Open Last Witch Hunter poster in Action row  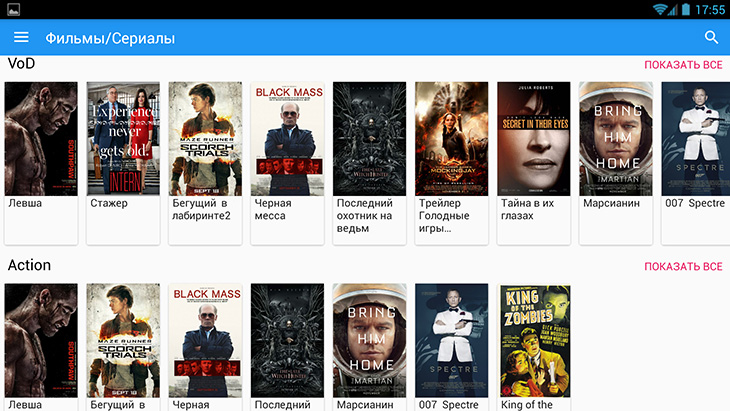point(287,340)
